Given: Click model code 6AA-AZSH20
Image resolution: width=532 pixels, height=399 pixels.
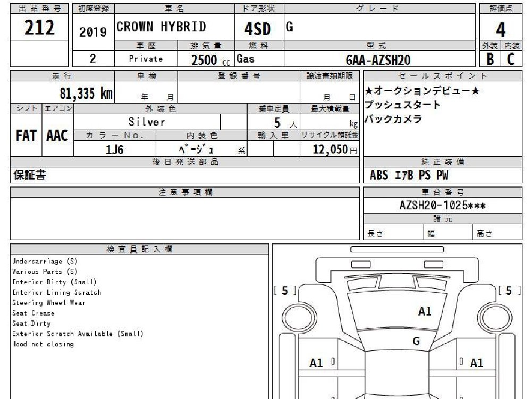Looking at the screenshot, I should [378, 60].
